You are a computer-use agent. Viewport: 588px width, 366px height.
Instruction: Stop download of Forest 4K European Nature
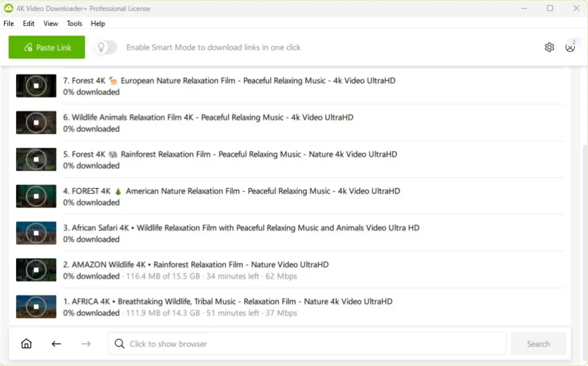[x=36, y=86]
